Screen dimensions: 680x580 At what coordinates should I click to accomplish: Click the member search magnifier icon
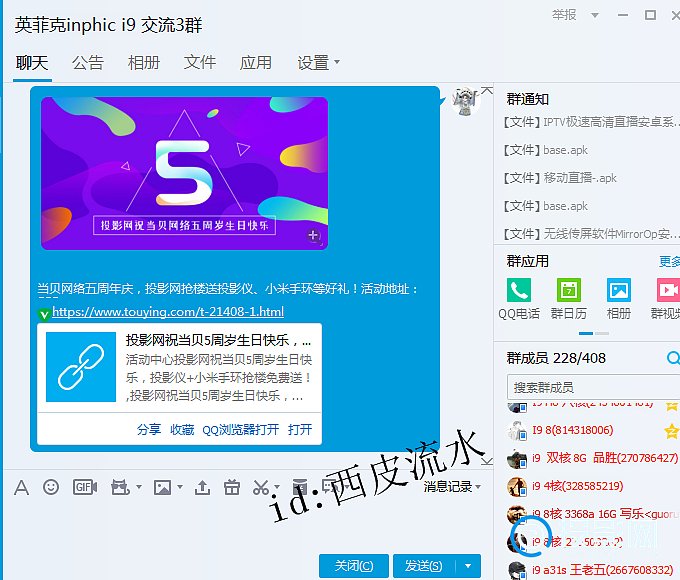(x=672, y=358)
